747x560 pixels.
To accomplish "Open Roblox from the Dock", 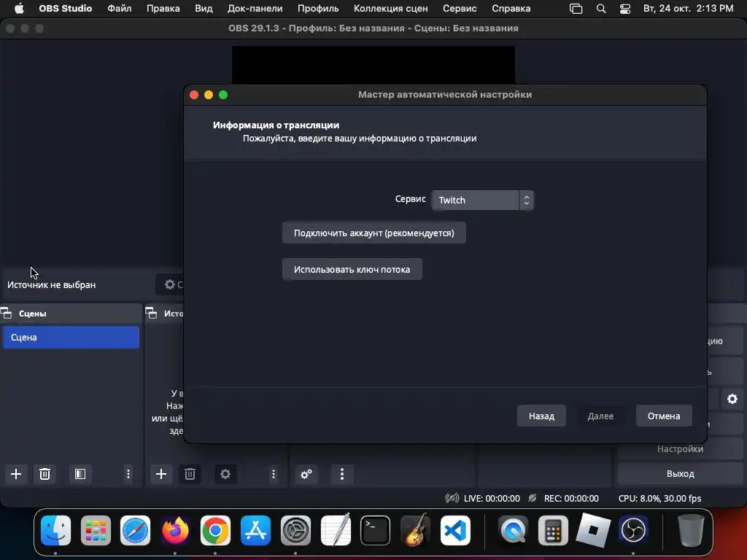I will [593, 530].
